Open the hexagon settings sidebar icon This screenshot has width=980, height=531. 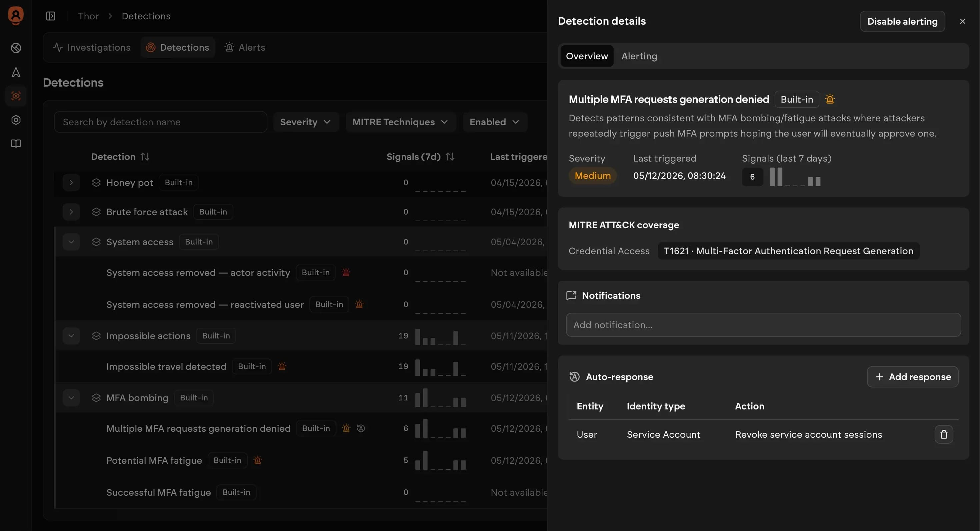click(x=16, y=120)
